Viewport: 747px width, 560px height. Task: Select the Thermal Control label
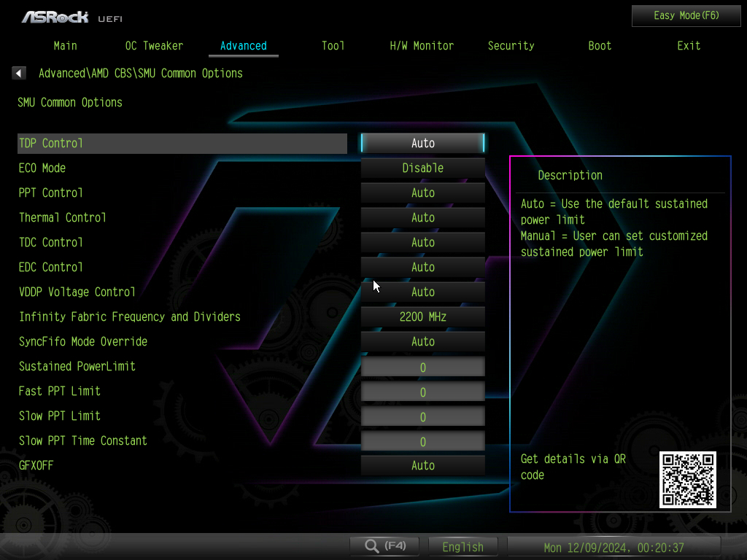pos(63,217)
